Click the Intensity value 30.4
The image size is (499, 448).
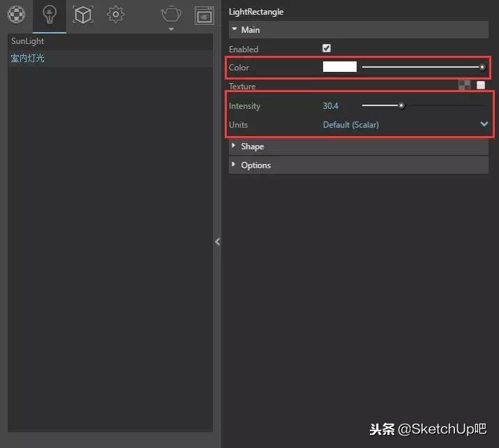[x=331, y=106]
